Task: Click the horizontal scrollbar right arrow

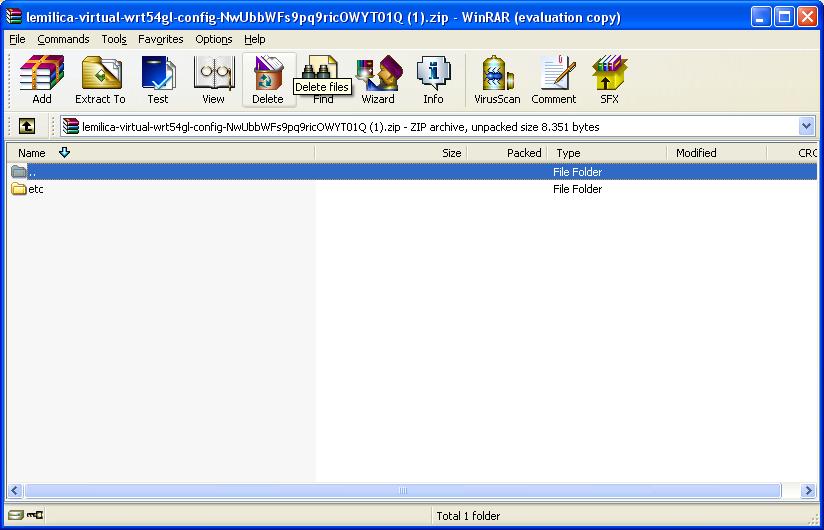Action: point(809,491)
